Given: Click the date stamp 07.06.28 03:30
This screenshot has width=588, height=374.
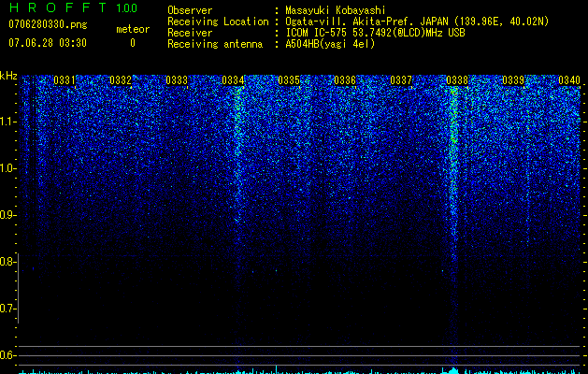Looking at the screenshot, I should (x=48, y=43).
